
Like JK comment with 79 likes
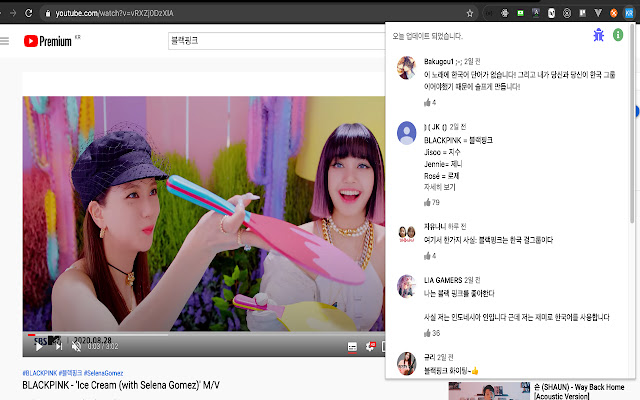coord(427,202)
